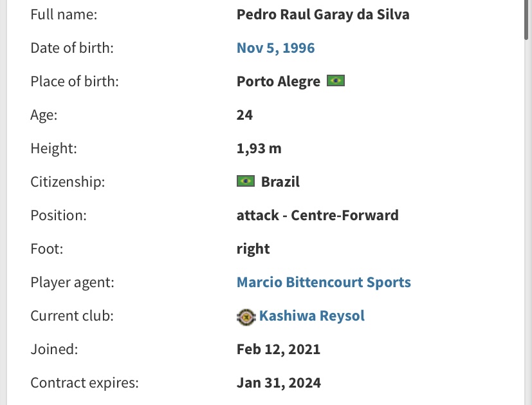Click the Brazil flag icon in Citizenship row

246,182
